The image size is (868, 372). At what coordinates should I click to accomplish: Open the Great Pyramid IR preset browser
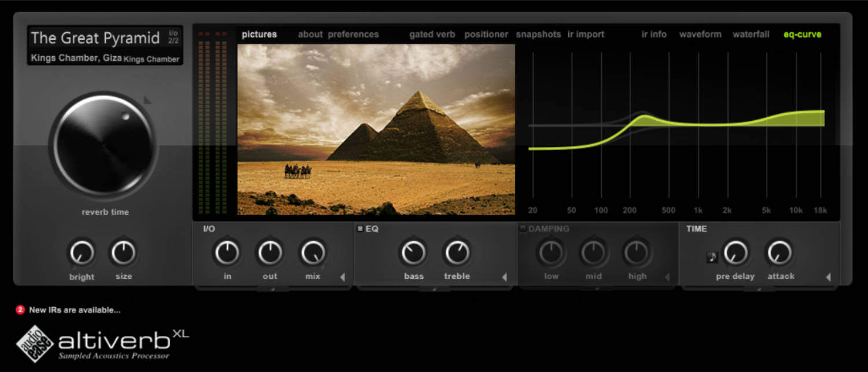(x=95, y=38)
